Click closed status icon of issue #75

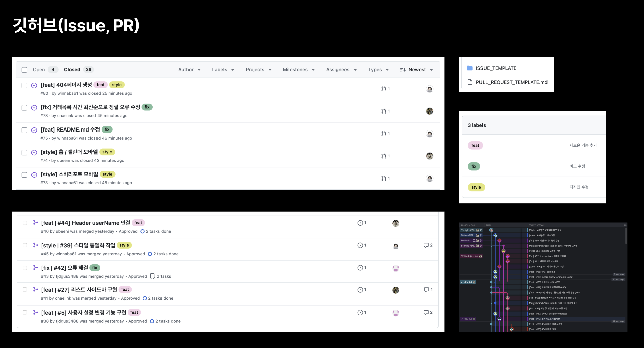point(34,130)
